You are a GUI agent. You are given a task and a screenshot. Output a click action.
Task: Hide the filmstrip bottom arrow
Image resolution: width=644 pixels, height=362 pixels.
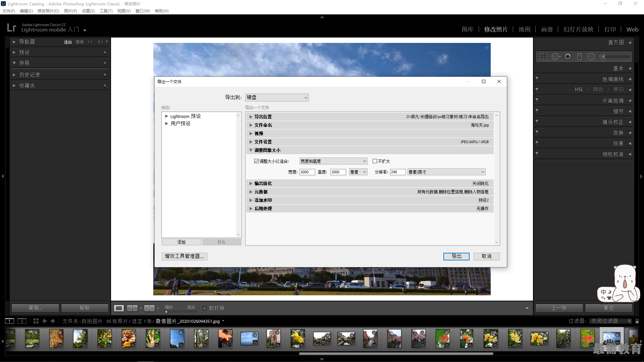tap(322, 359)
